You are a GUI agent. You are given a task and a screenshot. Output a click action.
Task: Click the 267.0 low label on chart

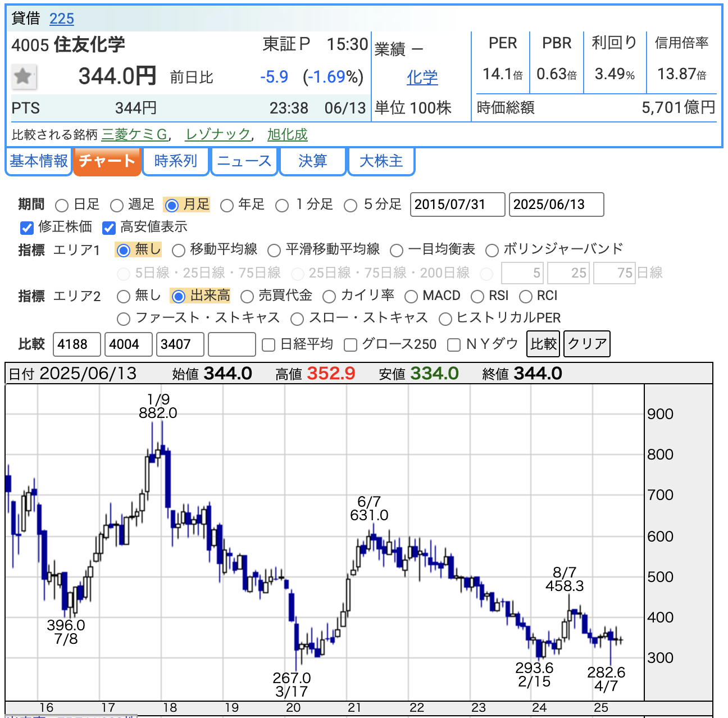coord(292,678)
